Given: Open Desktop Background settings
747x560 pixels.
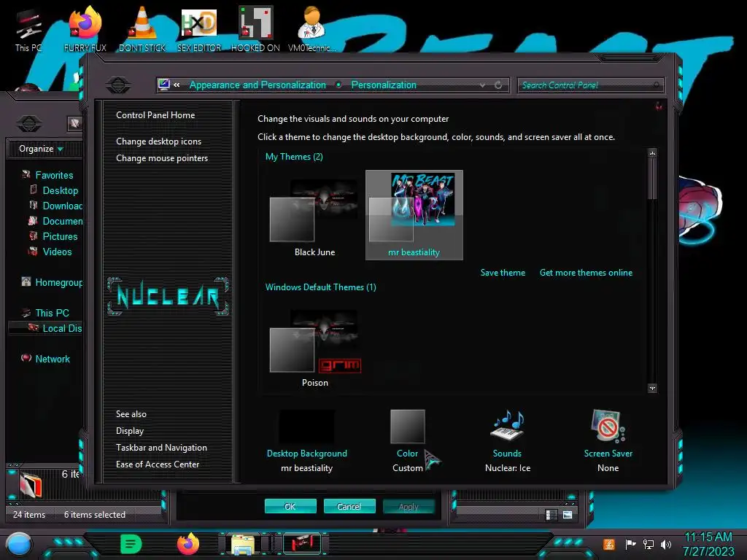Looking at the screenshot, I should click(x=307, y=441).
